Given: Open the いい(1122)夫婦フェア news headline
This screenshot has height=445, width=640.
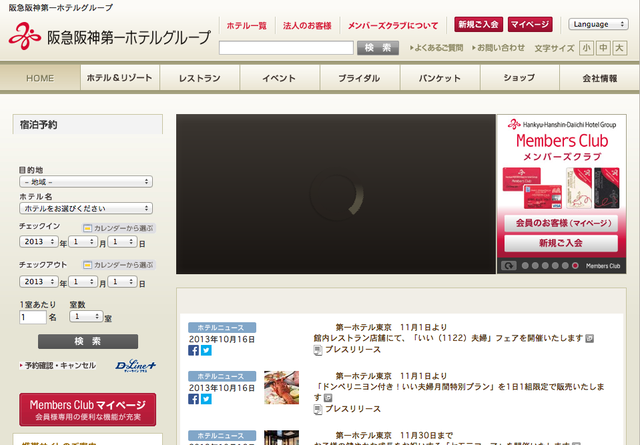Looking at the screenshot, I should [x=448, y=333].
